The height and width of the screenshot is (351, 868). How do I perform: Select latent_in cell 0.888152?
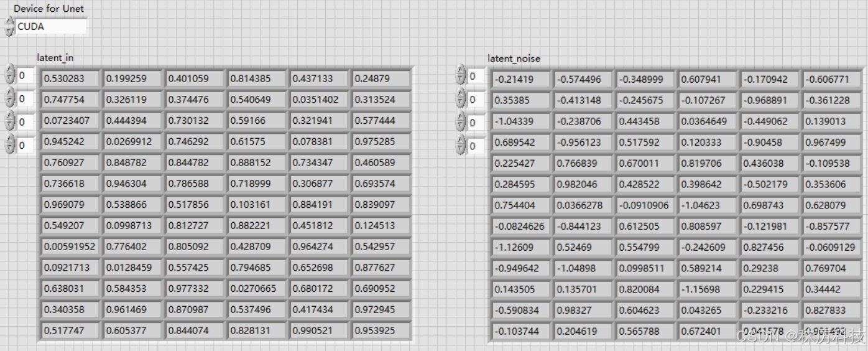click(257, 162)
